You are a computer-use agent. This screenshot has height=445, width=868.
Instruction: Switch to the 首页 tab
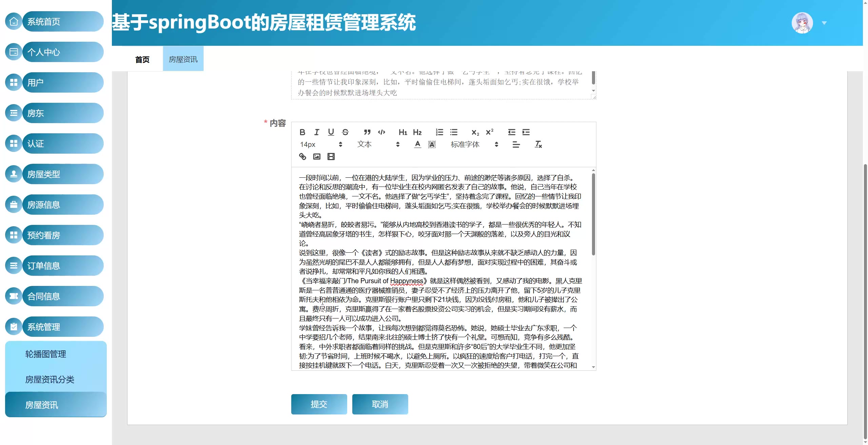pos(142,60)
